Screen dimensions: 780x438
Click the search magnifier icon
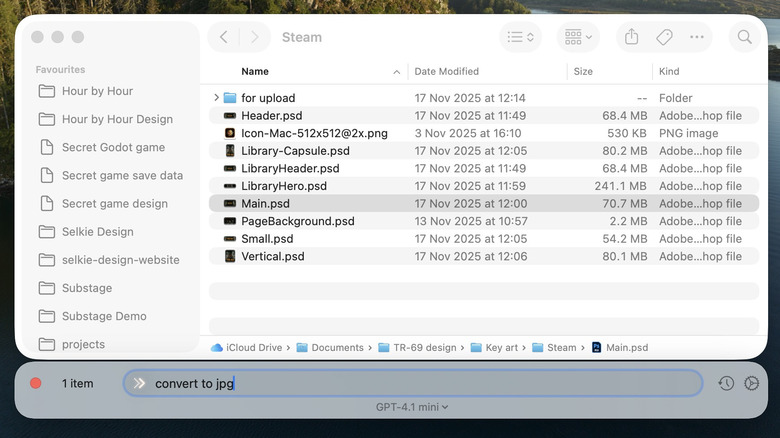pos(744,37)
